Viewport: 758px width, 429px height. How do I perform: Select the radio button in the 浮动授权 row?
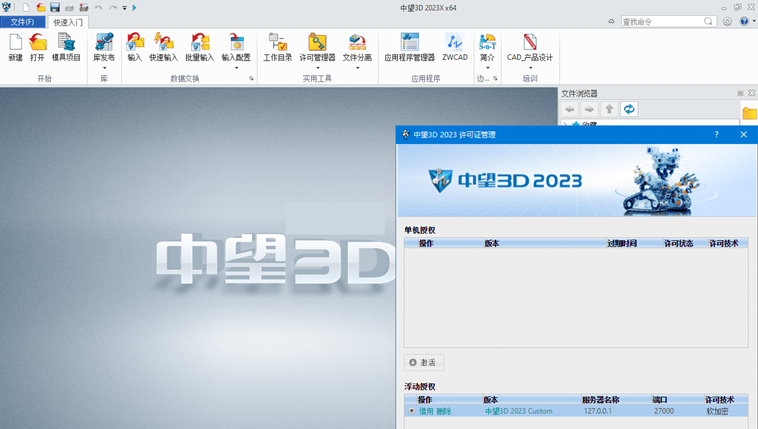(x=411, y=411)
